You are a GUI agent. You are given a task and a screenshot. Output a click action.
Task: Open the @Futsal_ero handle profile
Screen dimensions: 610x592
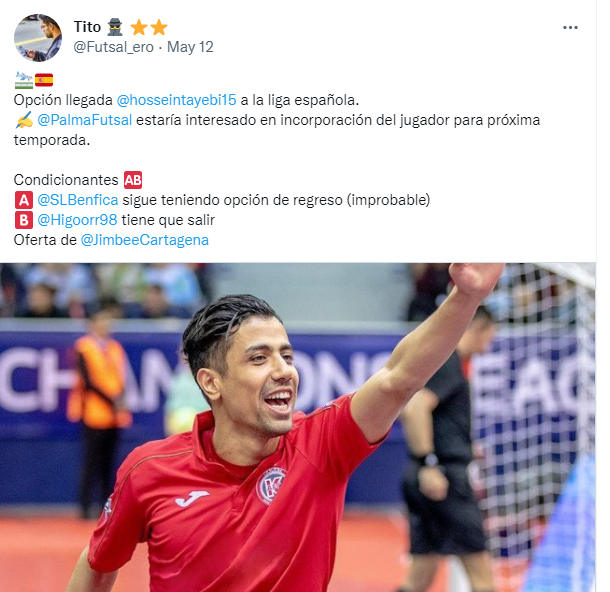click(x=114, y=47)
